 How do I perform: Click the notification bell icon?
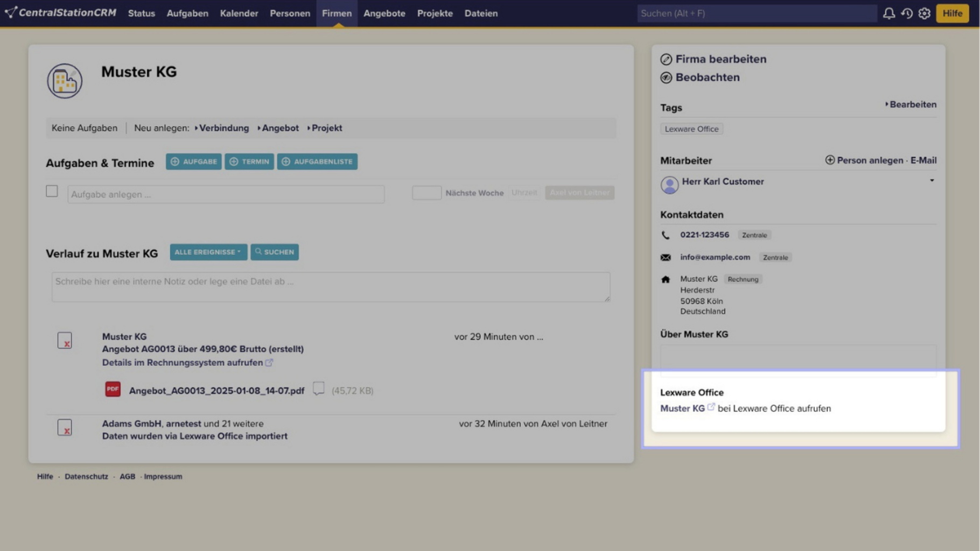(888, 13)
